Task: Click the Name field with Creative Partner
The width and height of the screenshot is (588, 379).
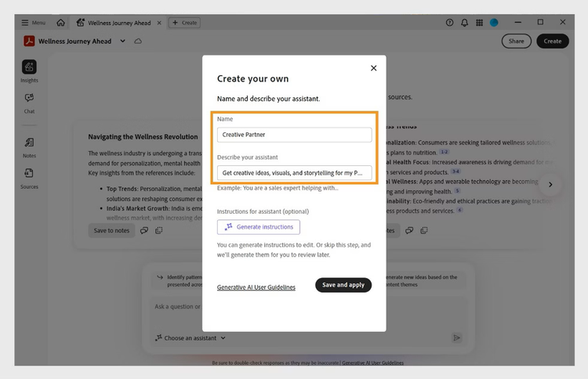Action: [x=294, y=135]
